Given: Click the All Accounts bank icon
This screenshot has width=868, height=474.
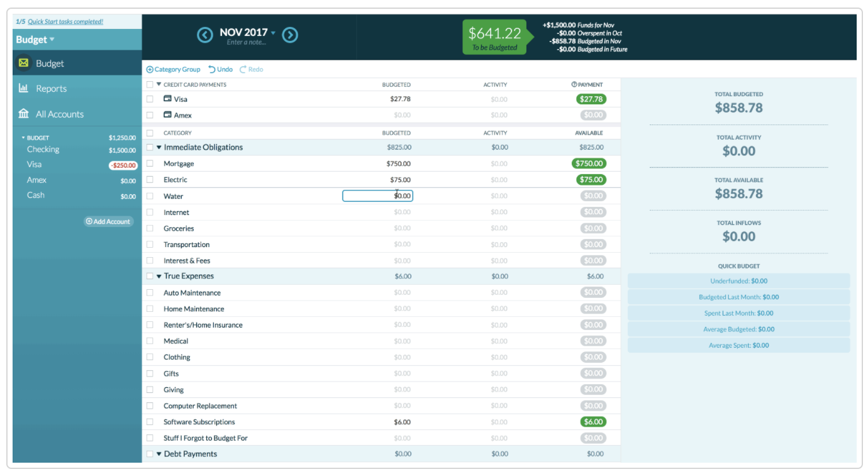Looking at the screenshot, I should pos(24,114).
